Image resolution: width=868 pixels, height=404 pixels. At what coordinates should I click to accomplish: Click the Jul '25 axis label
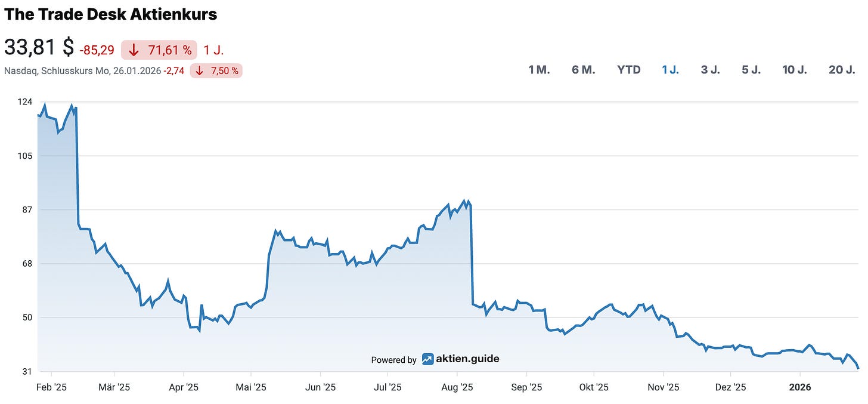(387, 387)
